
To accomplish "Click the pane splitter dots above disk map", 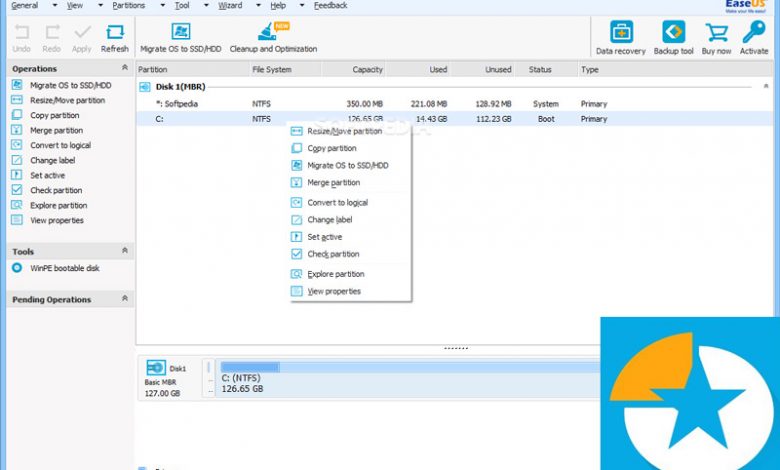I will 456,348.
